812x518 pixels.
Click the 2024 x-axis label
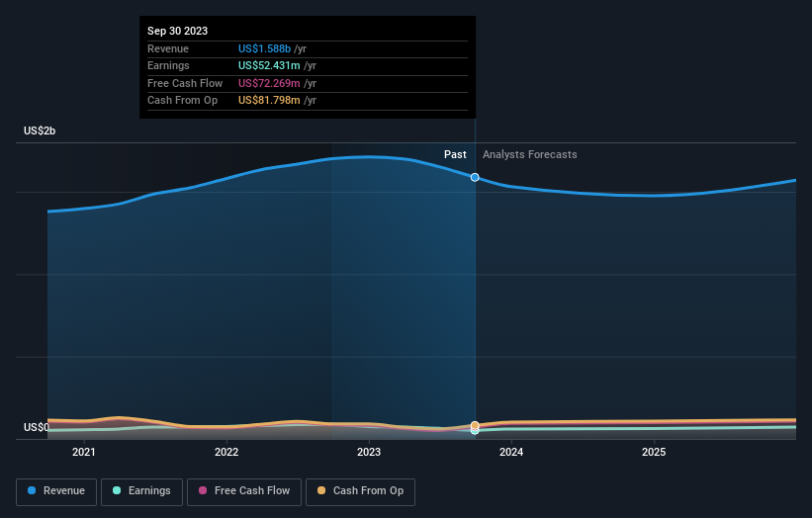click(511, 452)
